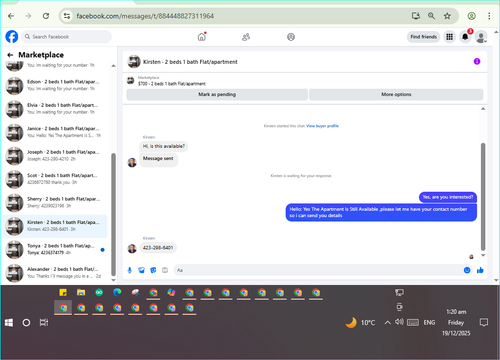Open the Alexander chat conversation

point(55,273)
